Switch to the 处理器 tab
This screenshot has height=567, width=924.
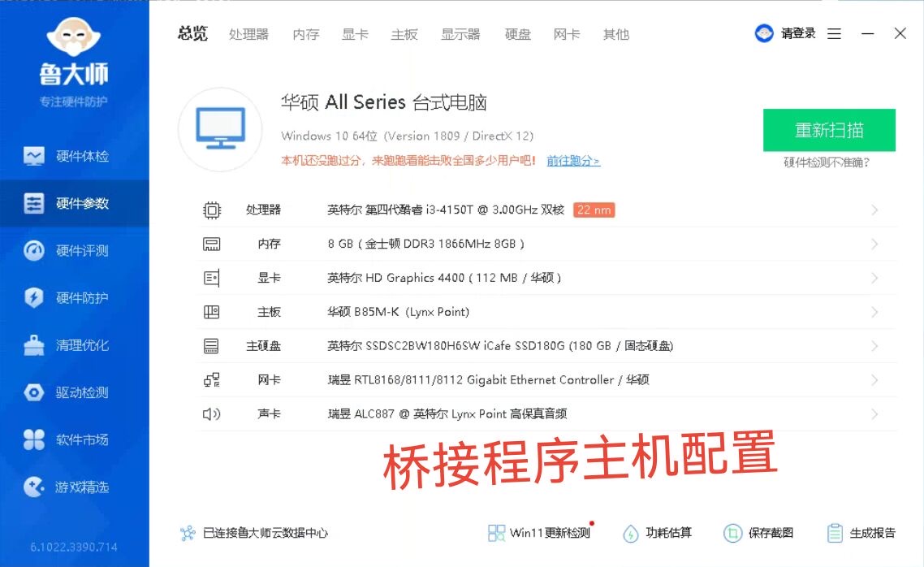(x=248, y=34)
